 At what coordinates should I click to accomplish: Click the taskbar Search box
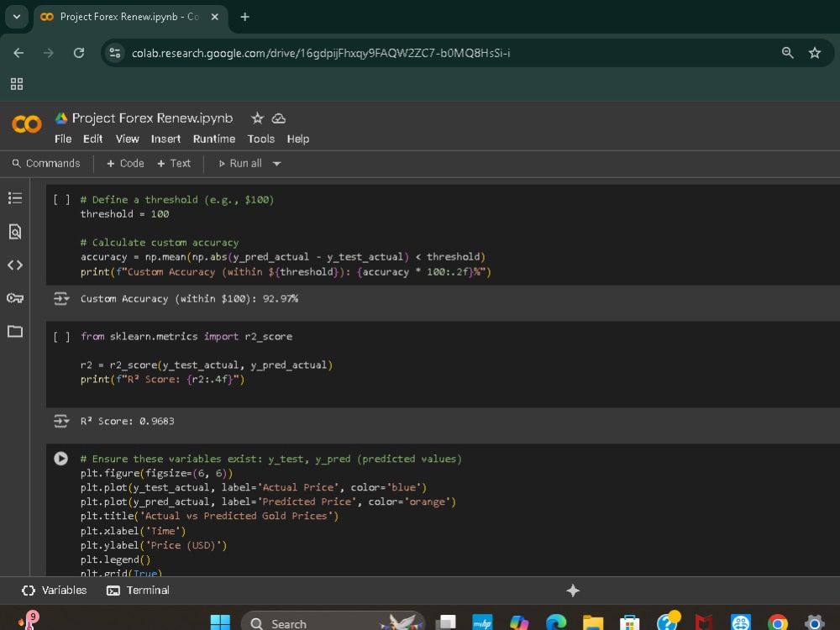332,622
